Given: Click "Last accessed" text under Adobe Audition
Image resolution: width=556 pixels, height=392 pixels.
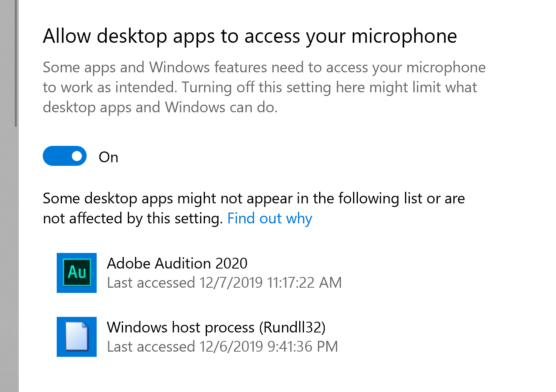Looking at the screenshot, I should tap(151, 283).
